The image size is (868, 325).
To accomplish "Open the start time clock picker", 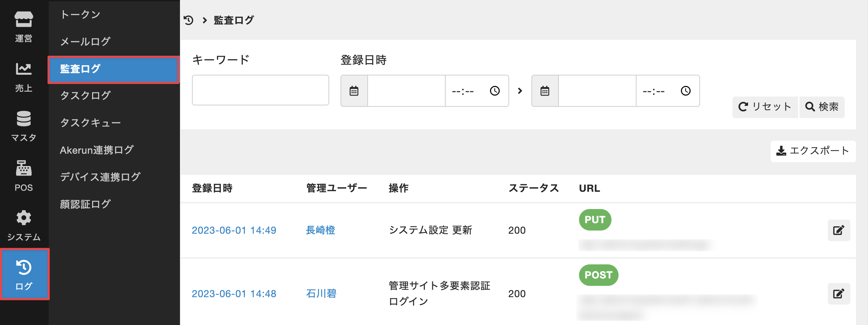I will [495, 91].
